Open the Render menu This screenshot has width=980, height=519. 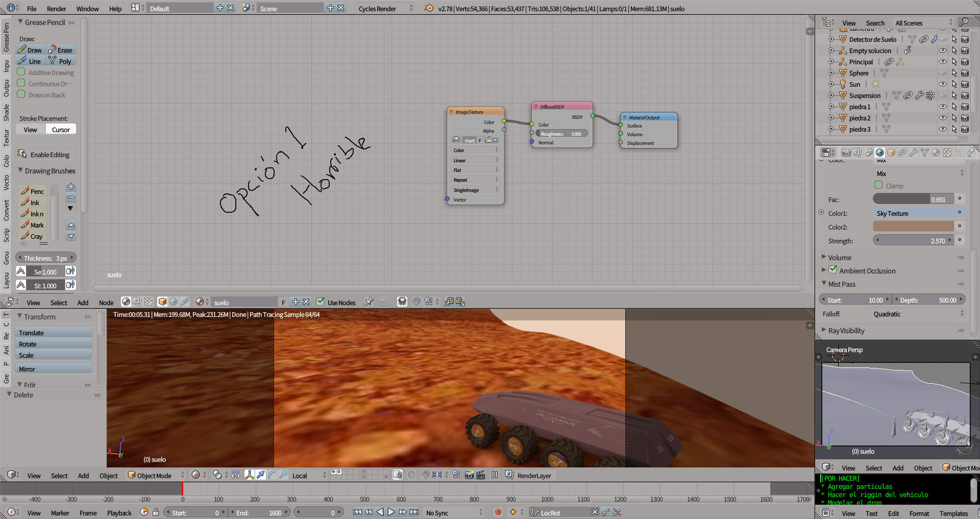pos(57,9)
